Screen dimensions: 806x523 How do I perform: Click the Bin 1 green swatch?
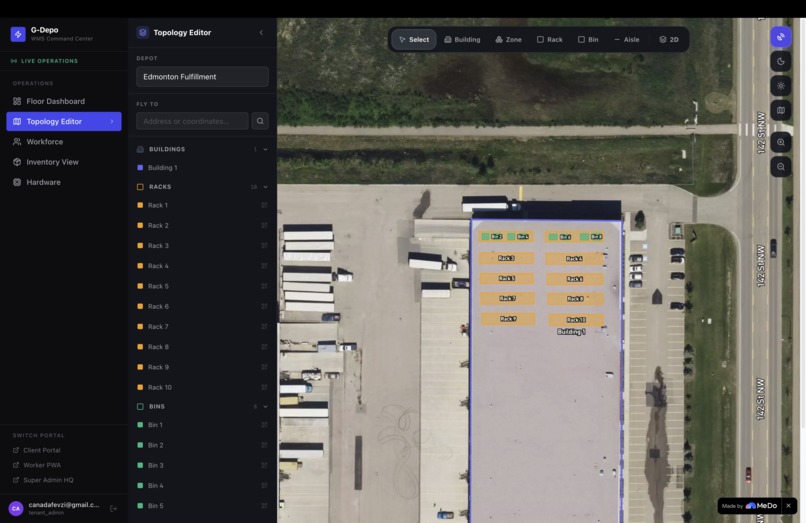click(x=140, y=425)
